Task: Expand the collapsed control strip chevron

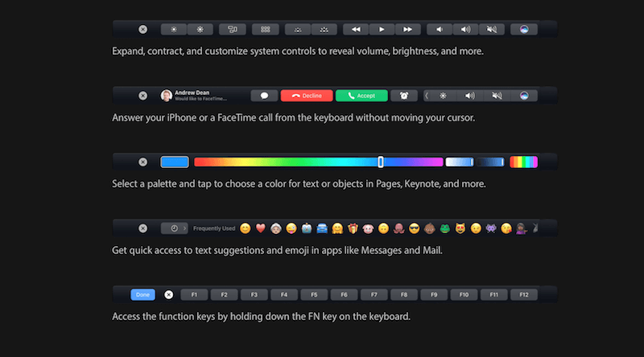Action: pyautogui.click(x=426, y=96)
